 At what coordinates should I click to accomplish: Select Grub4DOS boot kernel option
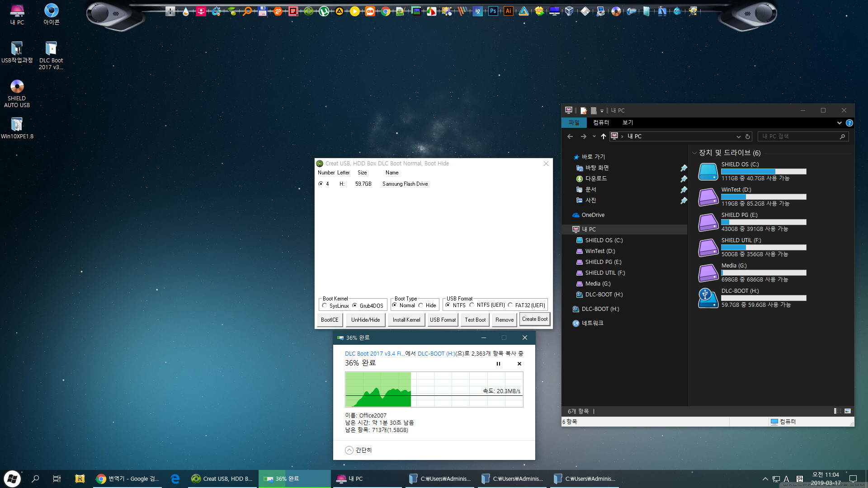click(354, 306)
